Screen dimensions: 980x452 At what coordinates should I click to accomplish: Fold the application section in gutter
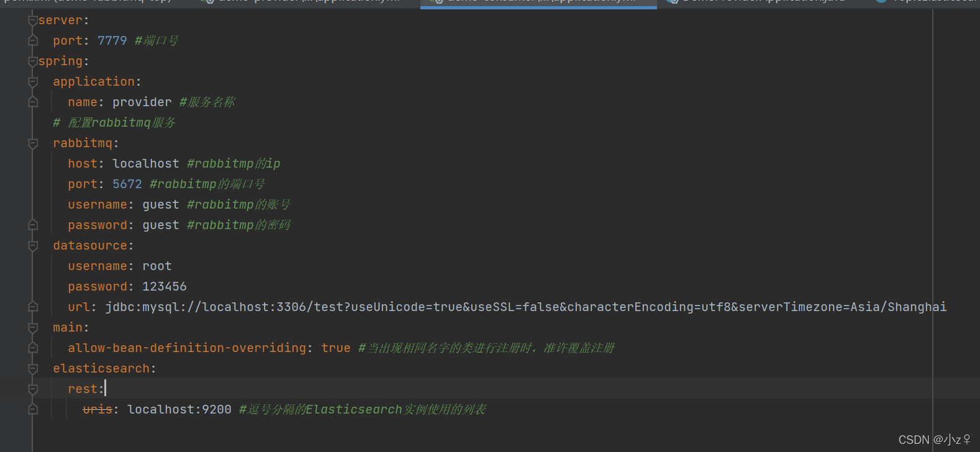click(33, 82)
